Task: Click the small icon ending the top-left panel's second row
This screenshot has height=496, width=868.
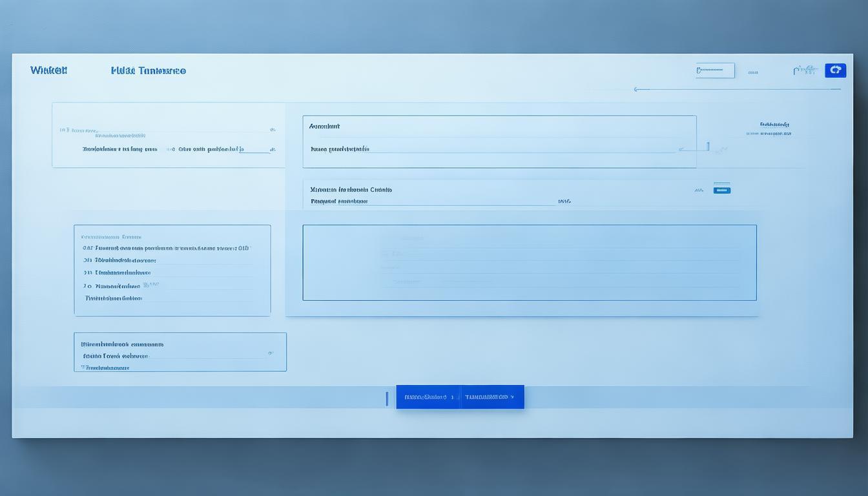Action: pos(273,149)
